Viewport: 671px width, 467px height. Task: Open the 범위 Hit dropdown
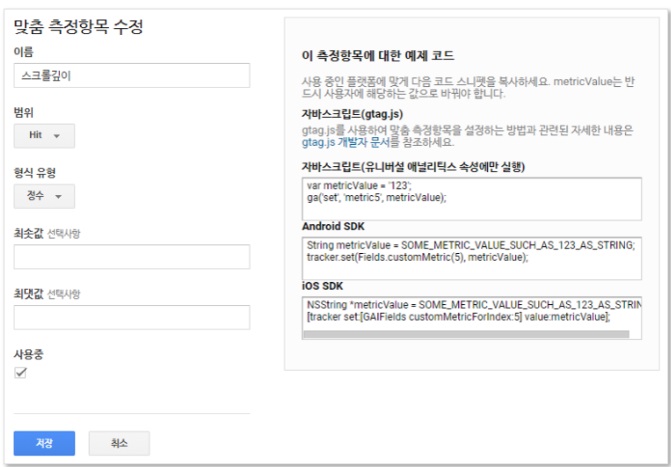point(44,136)
